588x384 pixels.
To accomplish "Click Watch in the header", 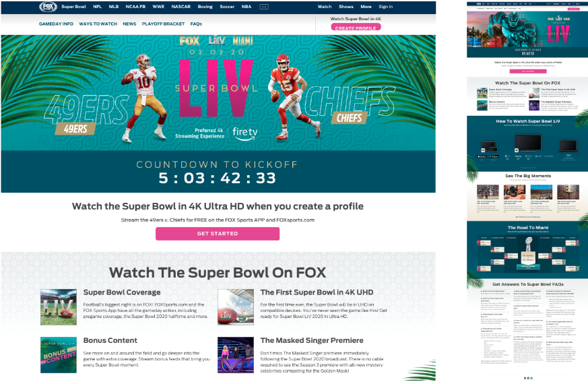I will [325, 7].
